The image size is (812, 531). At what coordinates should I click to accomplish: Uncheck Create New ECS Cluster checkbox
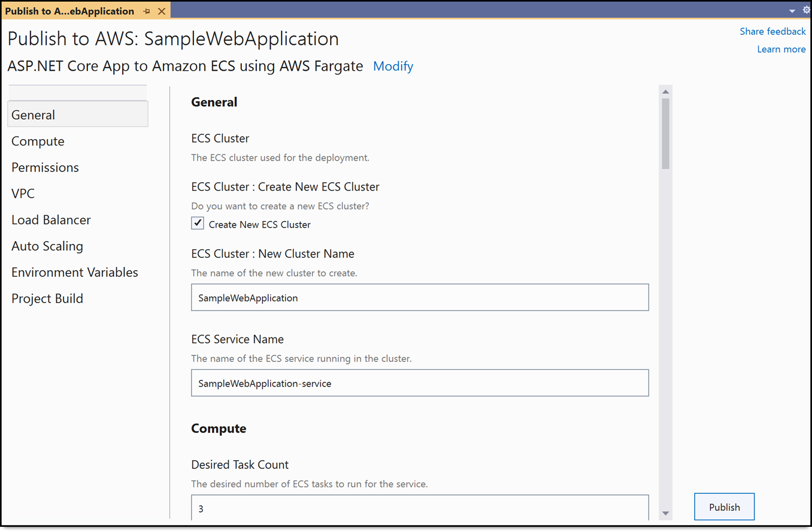[x=198, y=224]
